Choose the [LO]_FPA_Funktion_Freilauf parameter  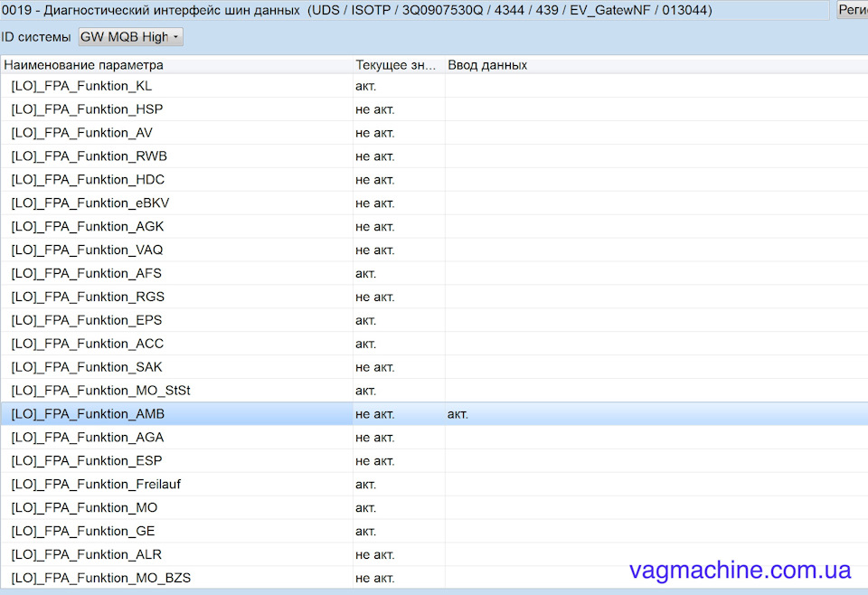click(x=96, y=485)
